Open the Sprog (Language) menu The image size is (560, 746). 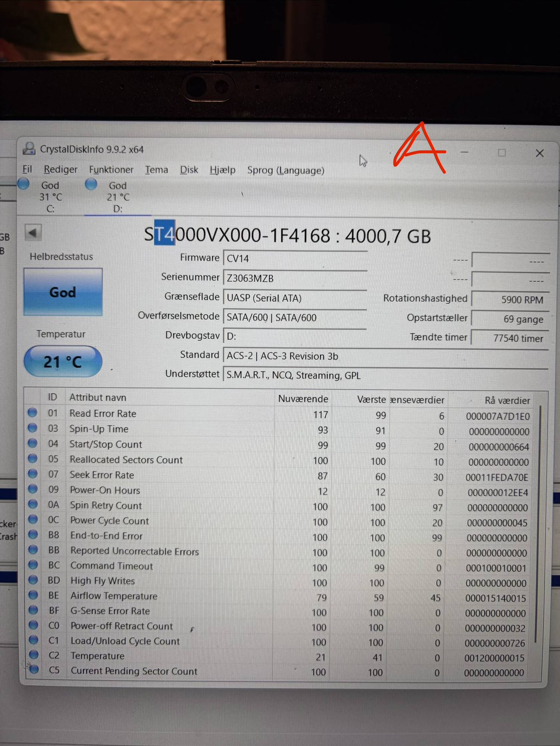click(285, 170)
